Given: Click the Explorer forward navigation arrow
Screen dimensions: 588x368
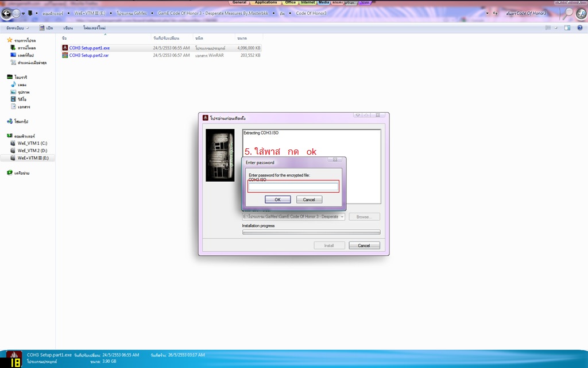Looking at the screenshot, I should pos(17,14).
